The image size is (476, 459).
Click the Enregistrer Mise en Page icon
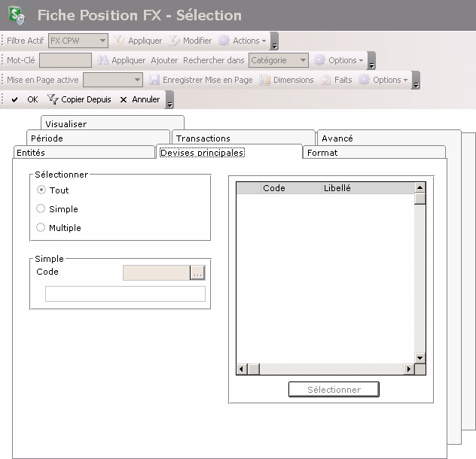[154, 80]
